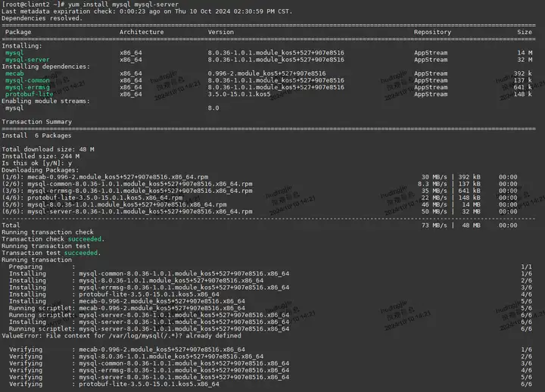Click the green 'mysql' package name under Installing

coord(14,53)
